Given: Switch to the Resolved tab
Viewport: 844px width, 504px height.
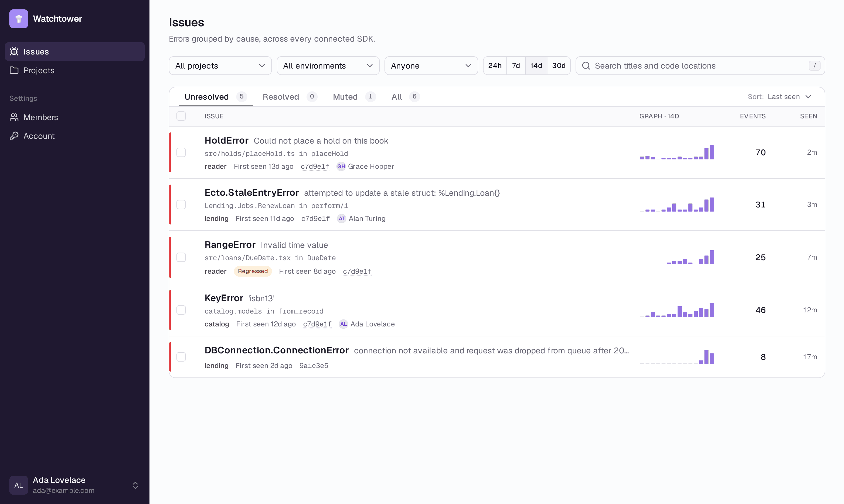Looking at the screenshot, I should [x=290, y=97].
